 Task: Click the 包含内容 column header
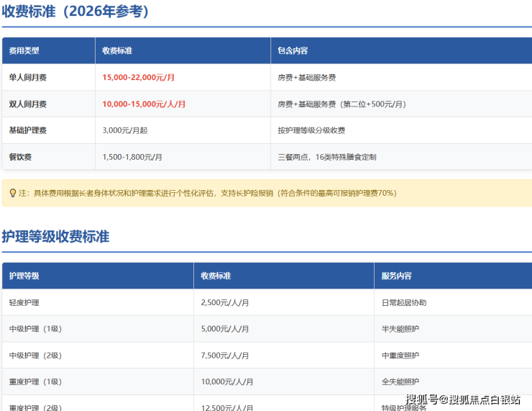click(293, 50)
